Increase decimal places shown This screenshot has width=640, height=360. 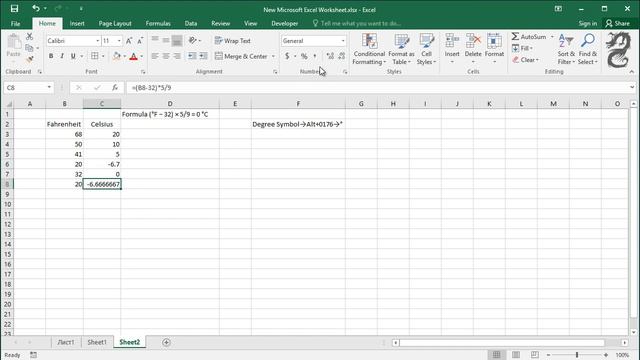330,56
